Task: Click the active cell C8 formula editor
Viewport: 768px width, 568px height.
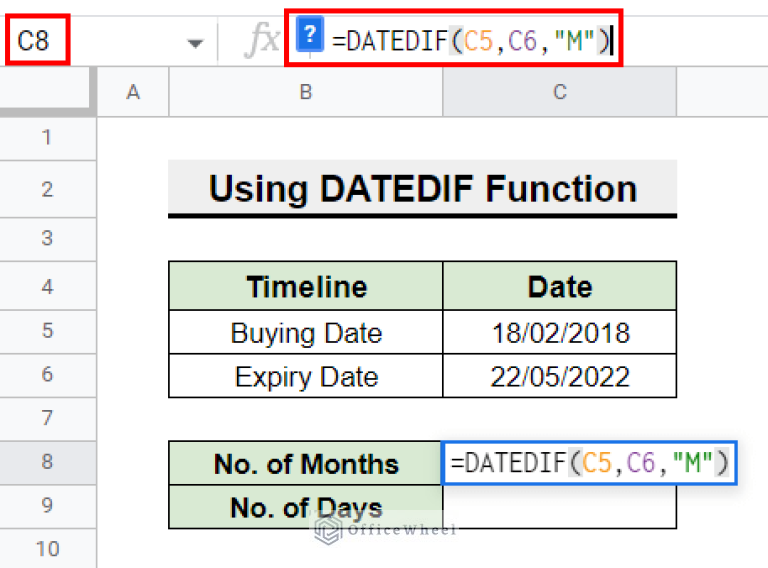Action: click(590, 463)
